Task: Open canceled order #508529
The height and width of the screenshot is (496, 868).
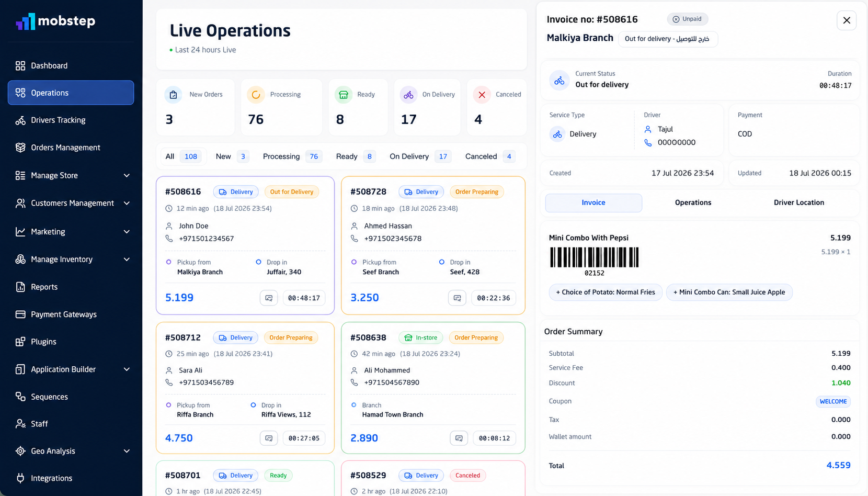Action: (433, 478)
